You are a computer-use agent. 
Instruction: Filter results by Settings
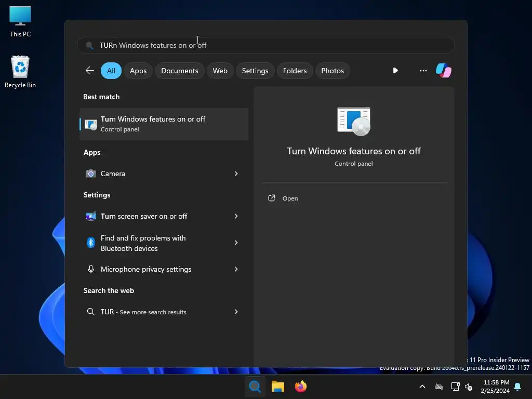[x=255, y=71]
